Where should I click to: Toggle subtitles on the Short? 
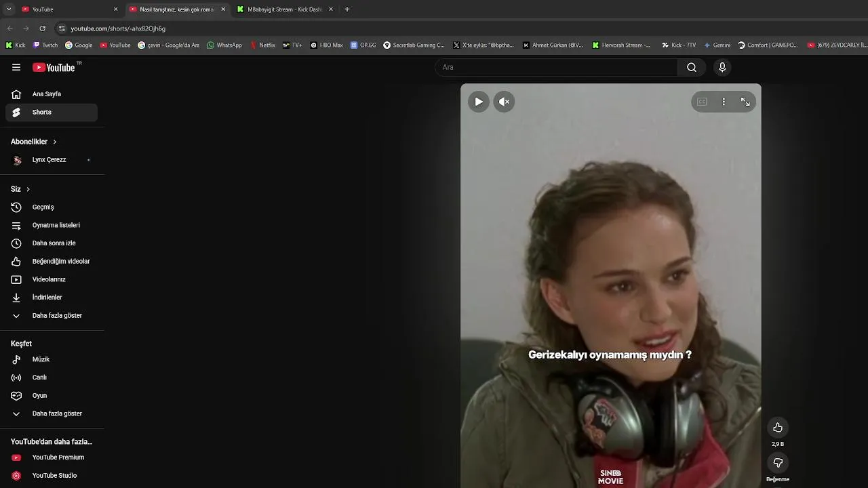click(x=702, y=102)
